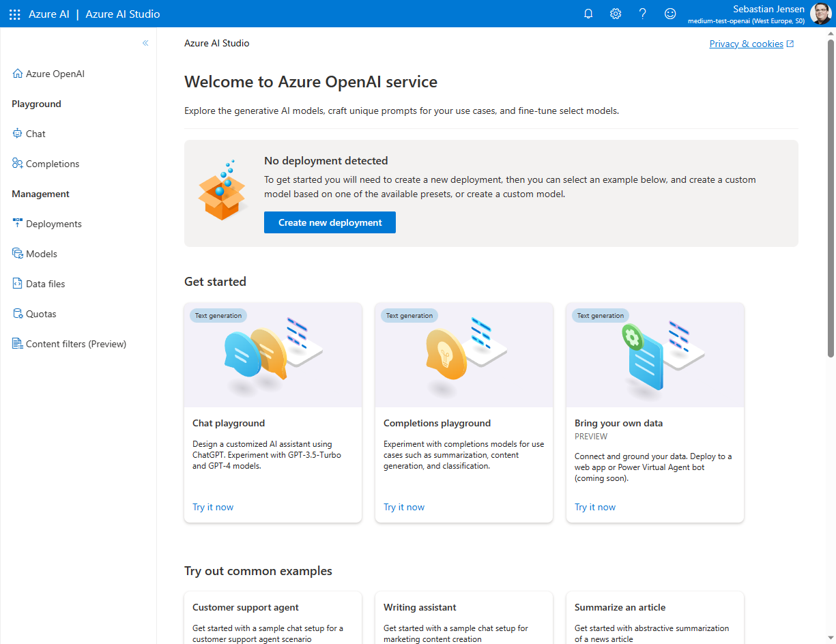Open Sebastian Jensen's profile avatar
This screenshot has height=644, width=836.
820,14
